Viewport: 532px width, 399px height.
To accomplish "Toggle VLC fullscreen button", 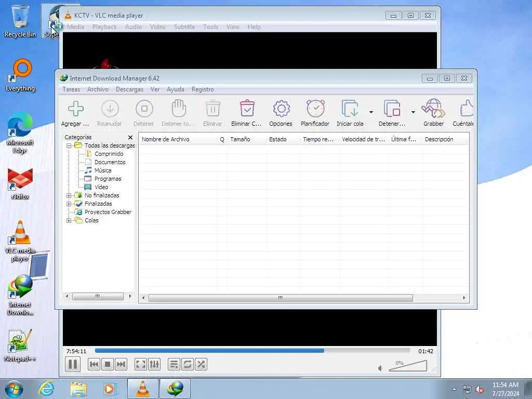I will pos(141,364).
